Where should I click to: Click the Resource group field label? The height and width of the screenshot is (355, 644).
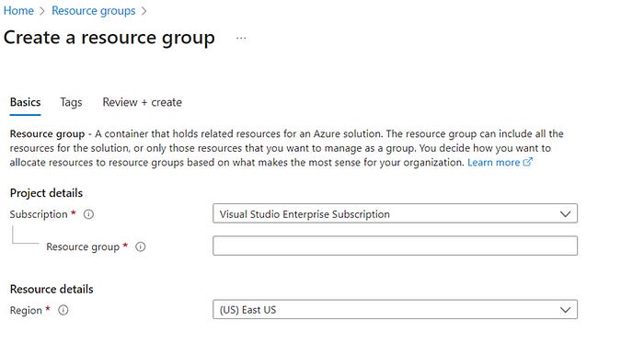pos(83,246)
